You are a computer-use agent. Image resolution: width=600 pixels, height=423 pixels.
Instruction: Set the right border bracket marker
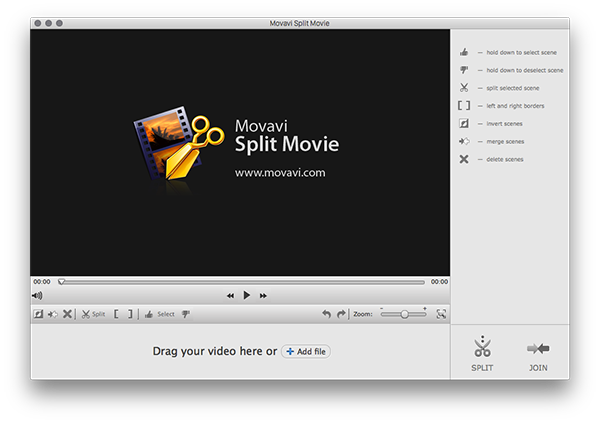pyautogui.click(x=130, y=314)
